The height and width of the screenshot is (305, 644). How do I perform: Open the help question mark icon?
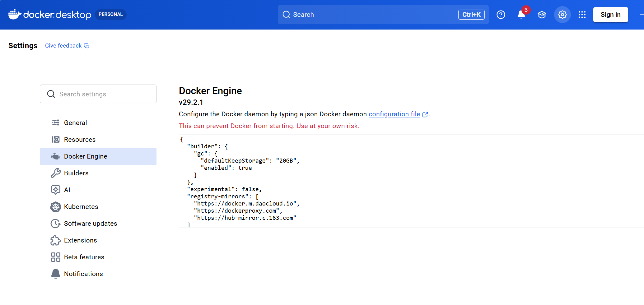coord(501,15)
